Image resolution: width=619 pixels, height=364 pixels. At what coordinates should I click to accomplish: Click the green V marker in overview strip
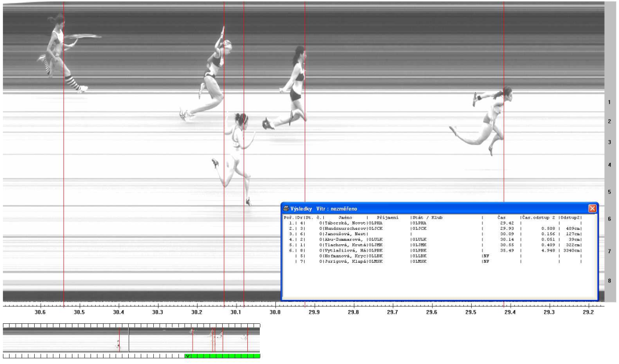(x=188, y=356)
